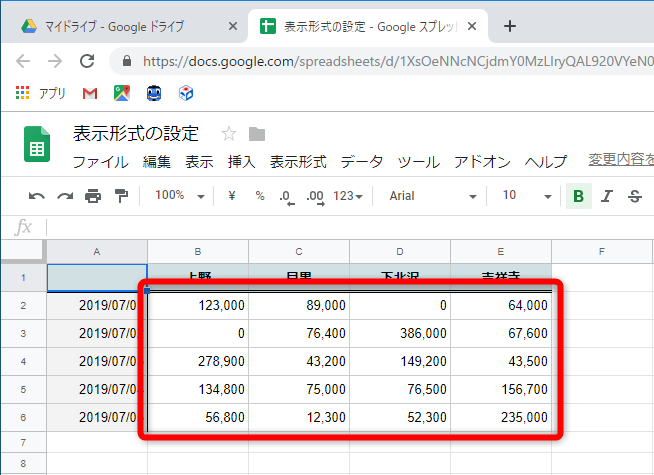Open the font size 10 dropdown
Screen dimensions: 654x475
tap(527, 196)
